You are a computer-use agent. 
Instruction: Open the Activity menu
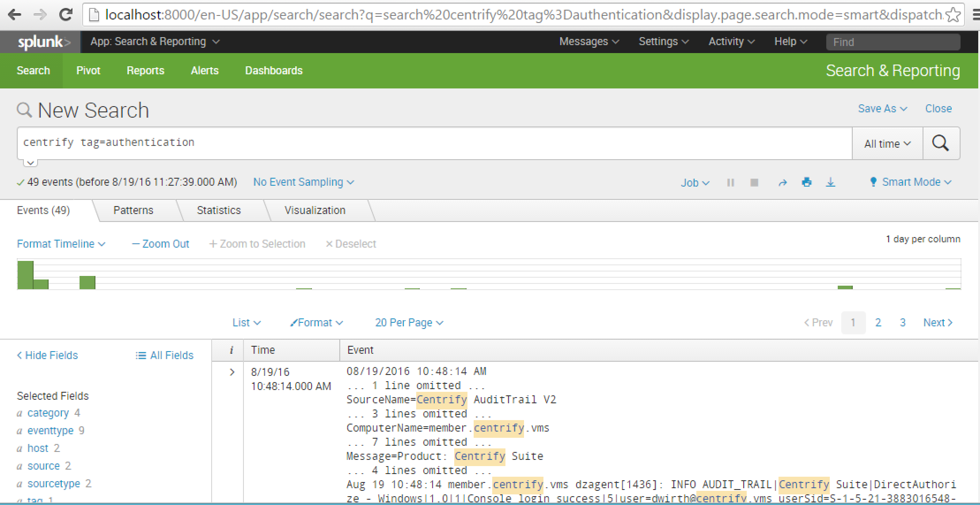pos(731,42)
